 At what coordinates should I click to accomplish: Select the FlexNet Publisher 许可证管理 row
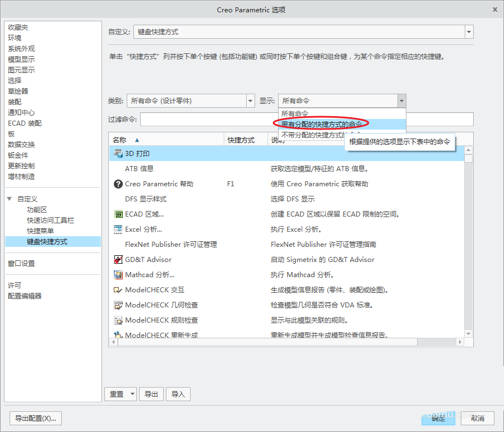[286, 245]
